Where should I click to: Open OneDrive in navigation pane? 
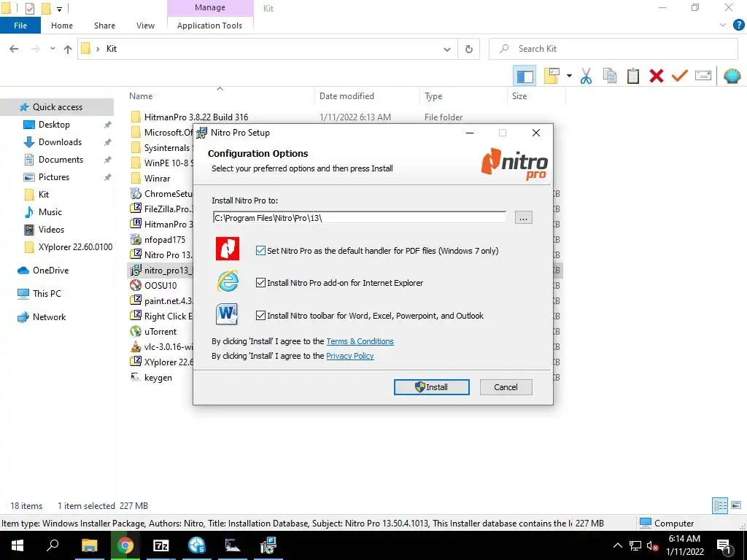point(50,271)
